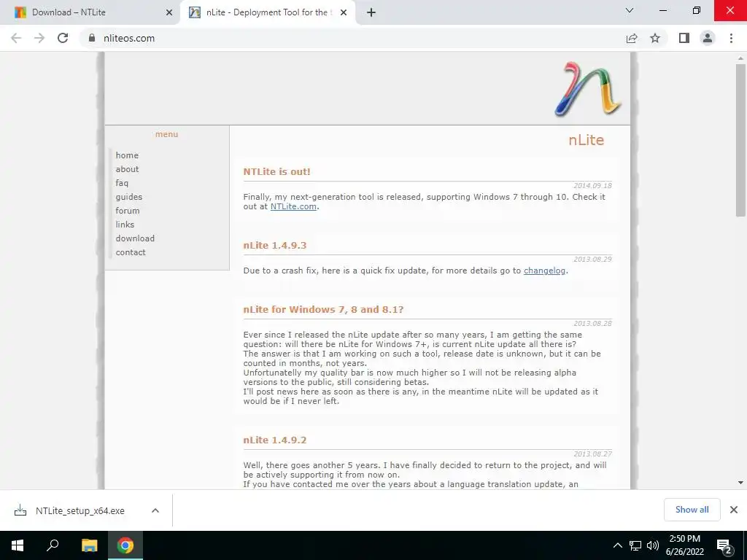Close the nLite Deployment Tool tab
Screen dimensions: 747x560
tap(344, 13)
